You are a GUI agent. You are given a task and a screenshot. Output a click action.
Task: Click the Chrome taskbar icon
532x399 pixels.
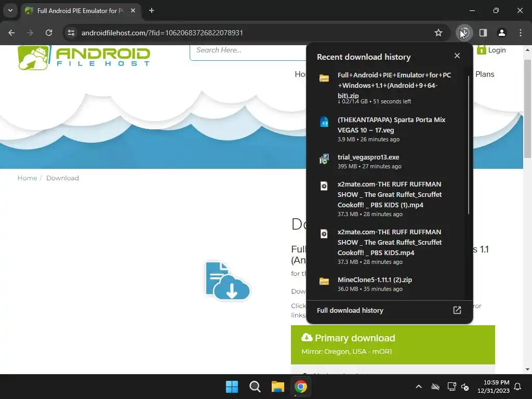(x=301, y=387)
